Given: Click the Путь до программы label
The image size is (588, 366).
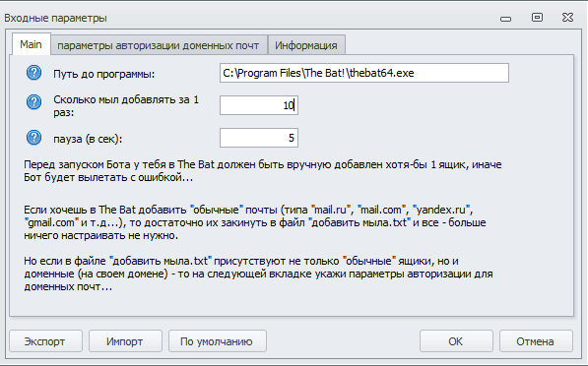Looking at the screenshot, I should [x=103, y=74].
